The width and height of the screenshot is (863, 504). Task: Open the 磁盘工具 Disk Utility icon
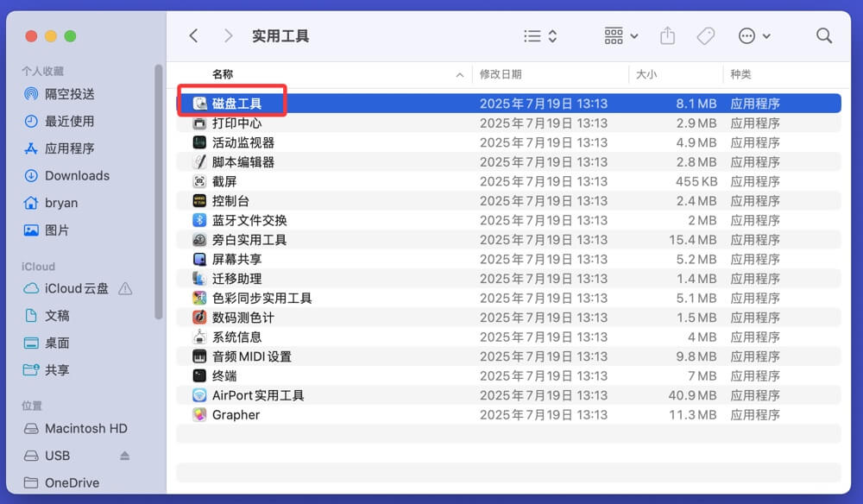[x=198, y=103]
